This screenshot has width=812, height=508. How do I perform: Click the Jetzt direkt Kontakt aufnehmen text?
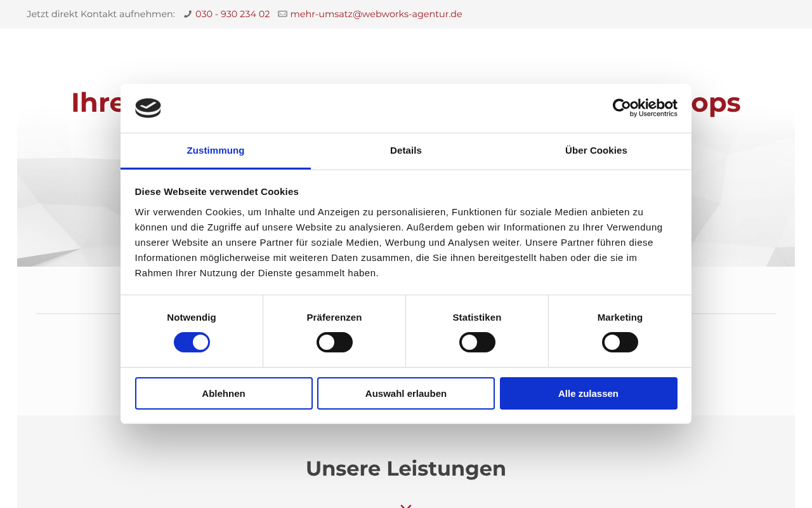pos(101,14)
